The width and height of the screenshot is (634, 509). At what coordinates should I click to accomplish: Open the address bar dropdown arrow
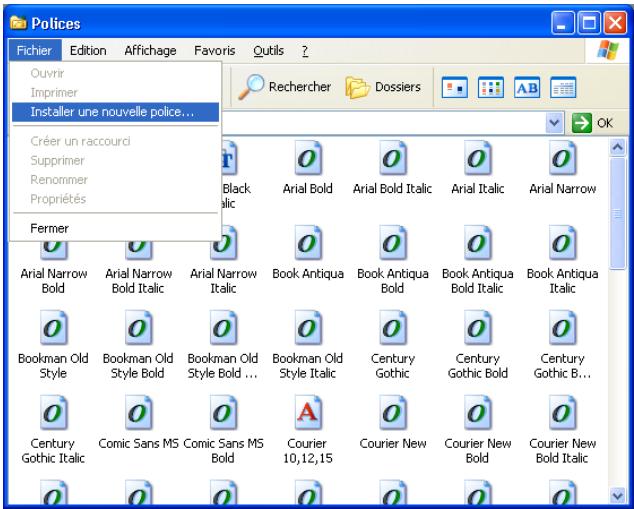pyautogui.click(x=554, y=122)
